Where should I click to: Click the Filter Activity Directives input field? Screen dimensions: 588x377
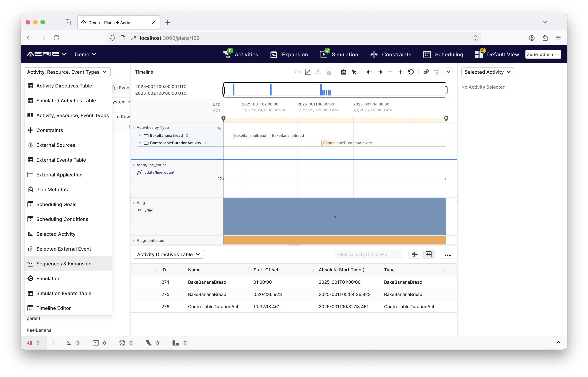(x=368, y=254)
